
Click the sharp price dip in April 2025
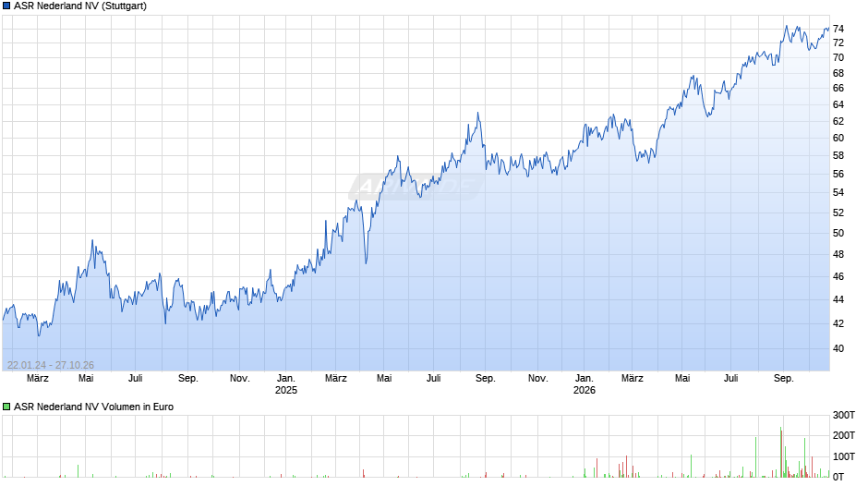point(366,262)
